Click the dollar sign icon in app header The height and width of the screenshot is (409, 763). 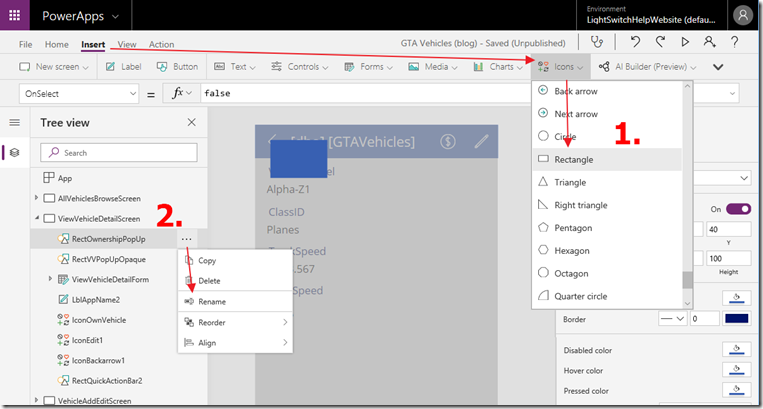pos(448,142)
